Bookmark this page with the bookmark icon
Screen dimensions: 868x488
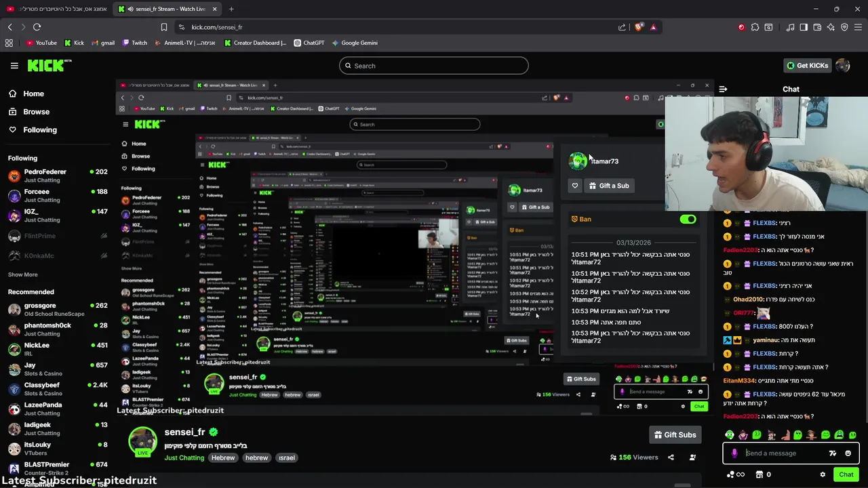point(164,27)
